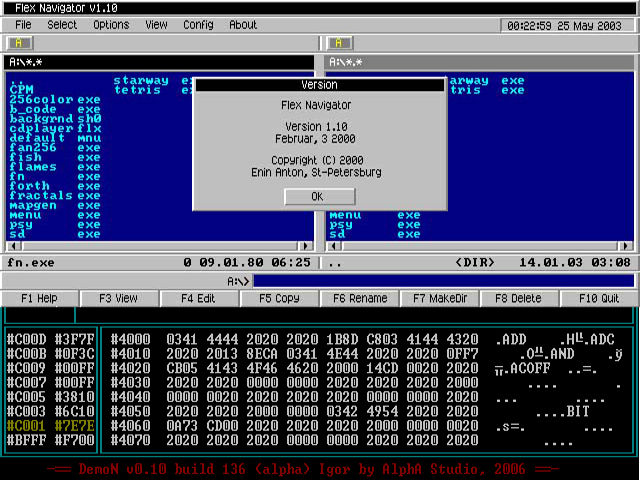Click the F8 Delete button
The height and width of the screenshot is (480, 640).
click(518, 298)
